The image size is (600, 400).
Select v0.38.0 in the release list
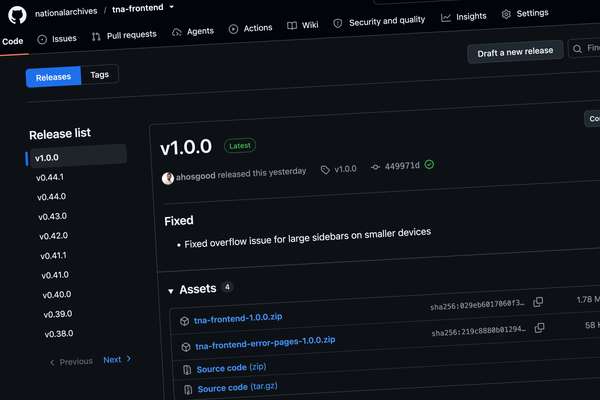pyautogui.click(x=59, y=333)
